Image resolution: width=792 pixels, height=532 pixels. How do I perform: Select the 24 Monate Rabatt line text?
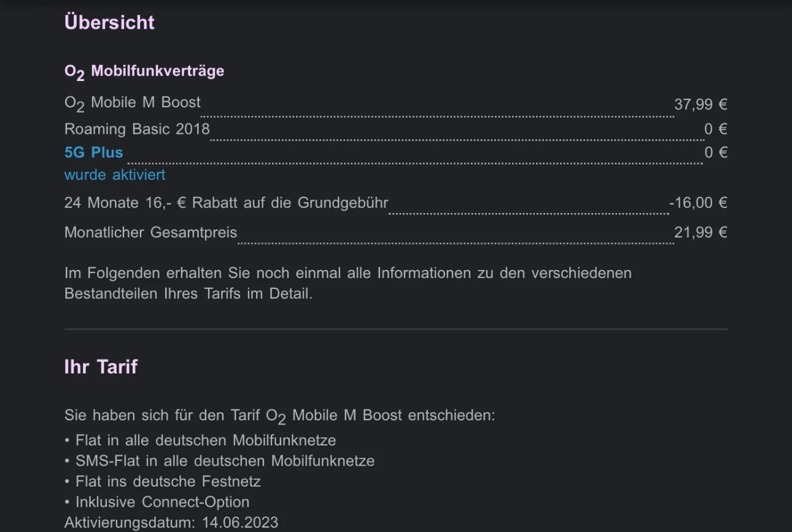[226, 202]
